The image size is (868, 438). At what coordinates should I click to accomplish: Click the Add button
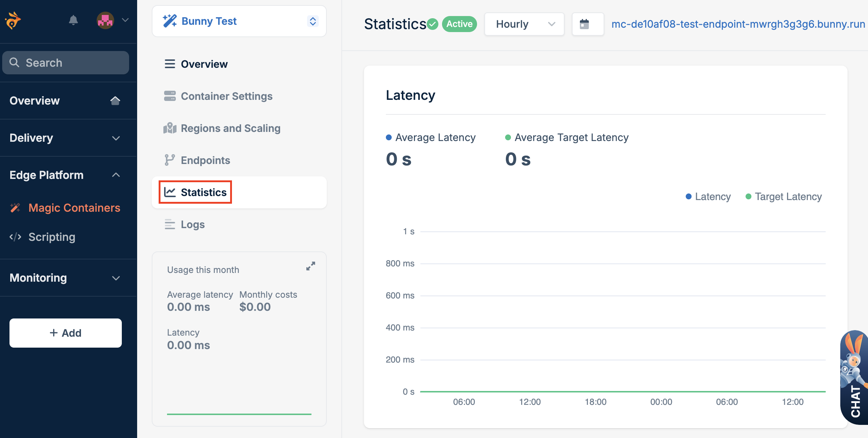click(66, 333)
